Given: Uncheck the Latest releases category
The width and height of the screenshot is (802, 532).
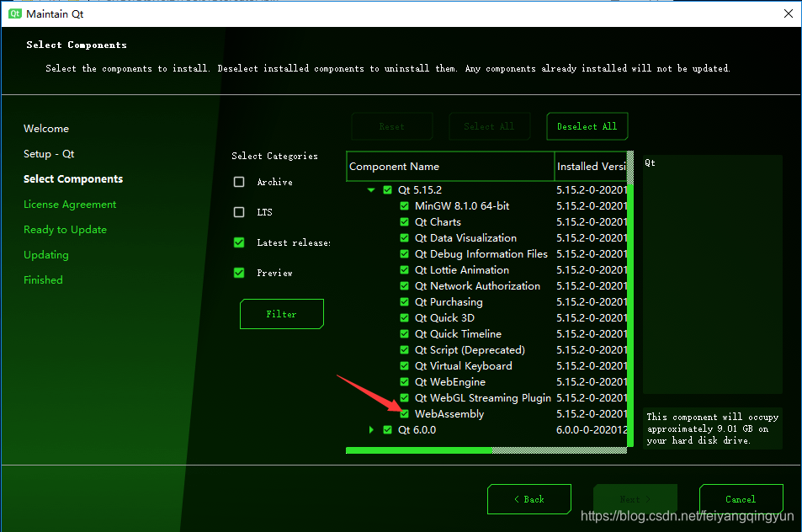Looking at the screenshot, I should pyautogui.click(x=239, y=242).
